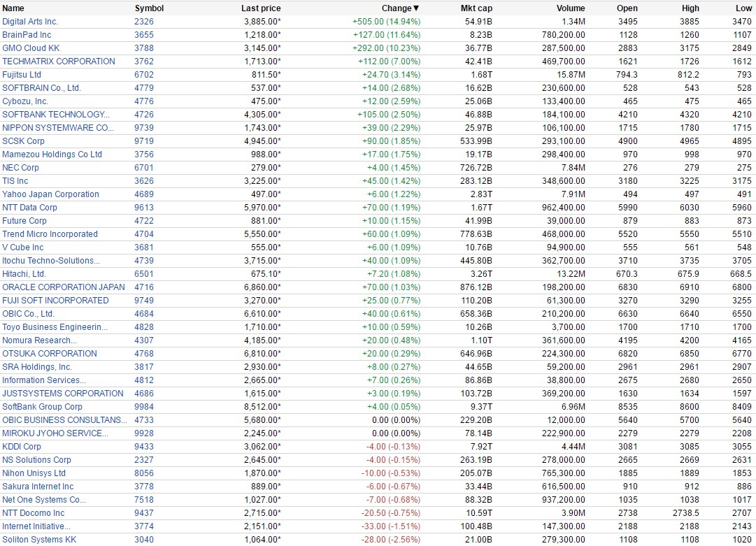Open the BrainPad Inc company link
The image size is (756, 546).
tap(27, 35)
